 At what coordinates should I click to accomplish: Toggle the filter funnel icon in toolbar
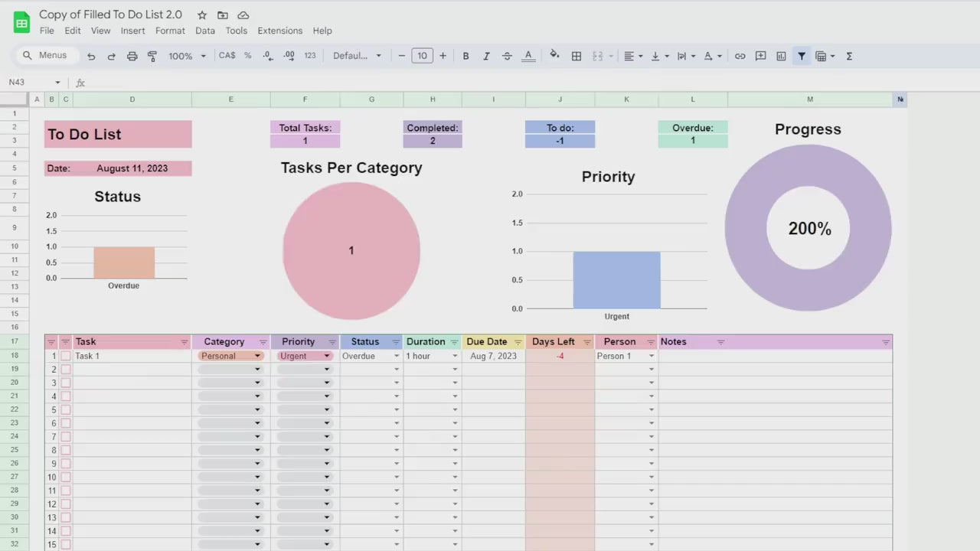tap(802, 56)
